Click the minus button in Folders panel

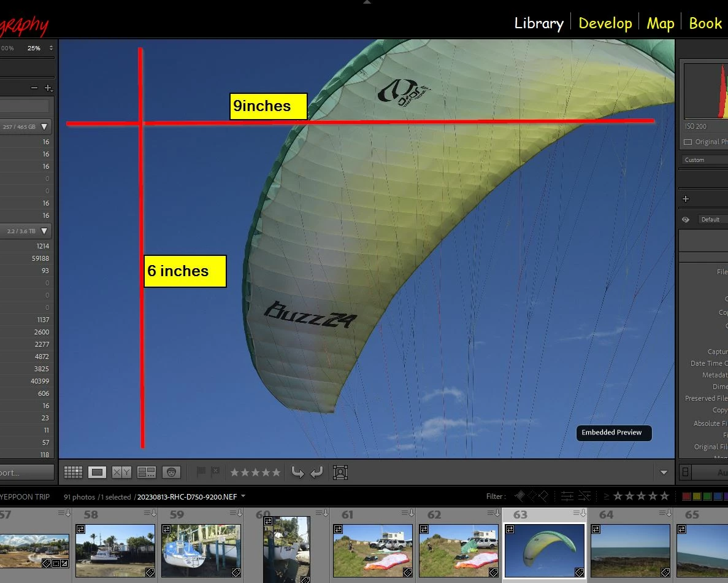(34, 88)
